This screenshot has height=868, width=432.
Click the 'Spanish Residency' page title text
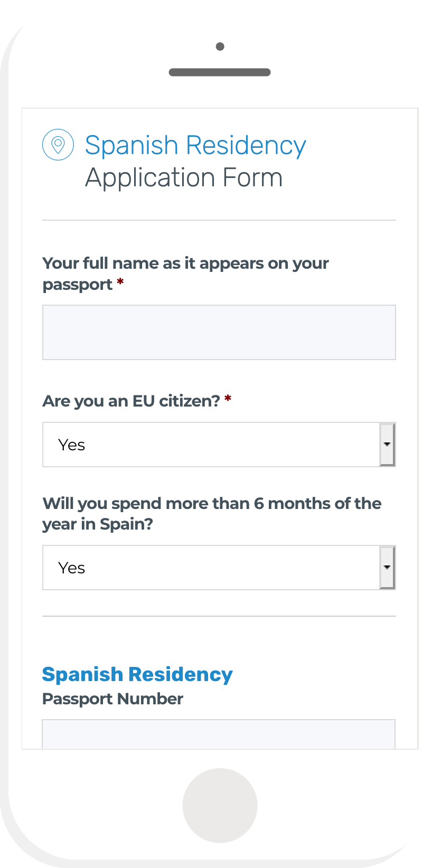click(x=195, y=145)
